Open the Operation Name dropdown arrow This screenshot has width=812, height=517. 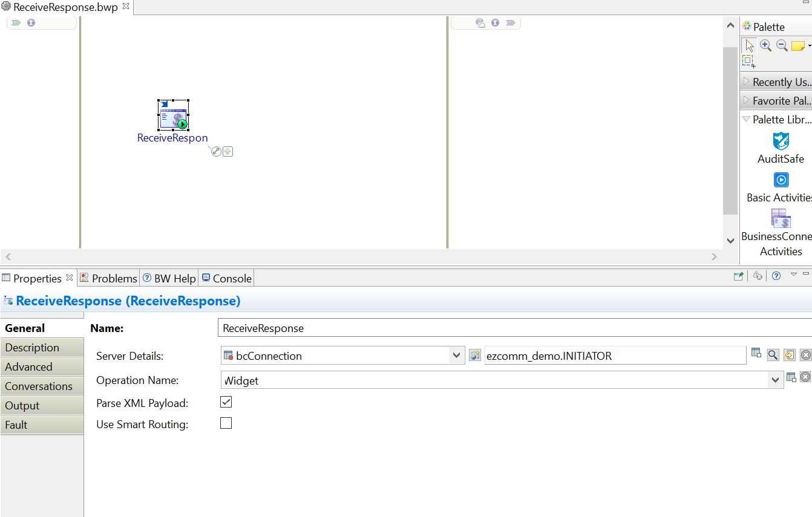click(776, 380)
